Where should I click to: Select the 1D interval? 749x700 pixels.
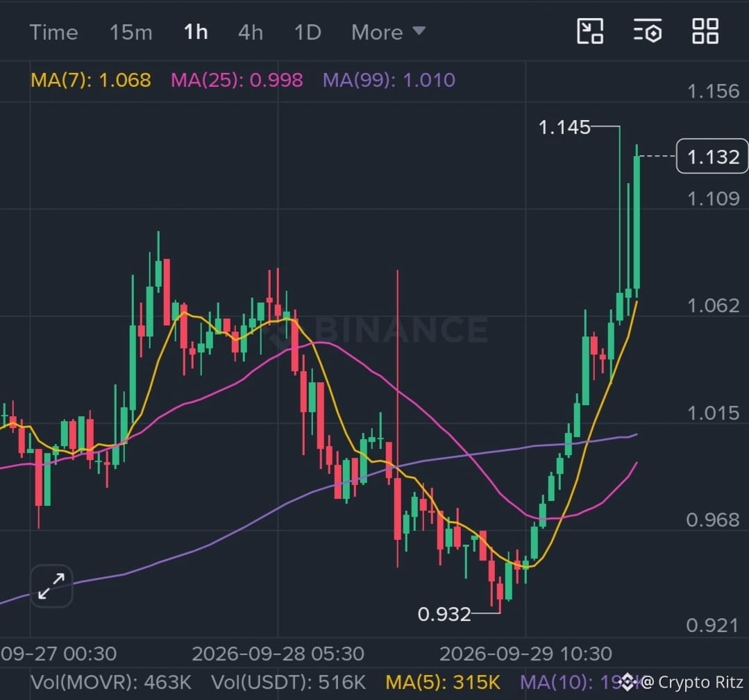[308, 33]
